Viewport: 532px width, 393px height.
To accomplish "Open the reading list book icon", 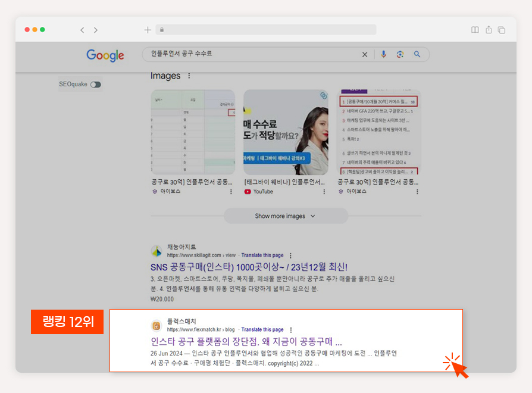I will (x=475, y=30).
